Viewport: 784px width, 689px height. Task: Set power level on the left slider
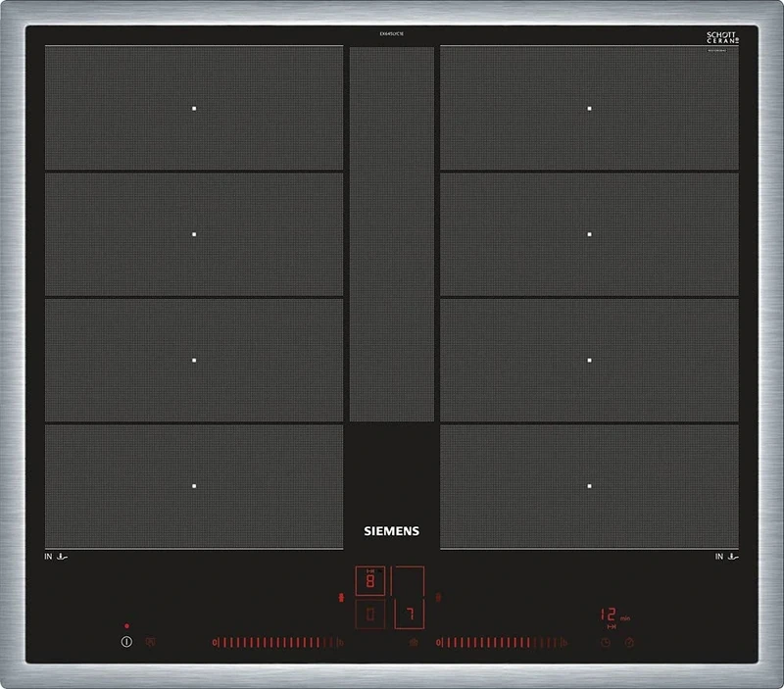pyautogui.click(x=276, y=643)
